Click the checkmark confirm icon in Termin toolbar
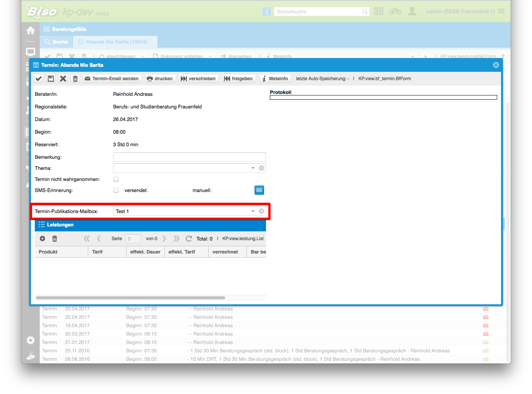Image resolution: width=532 pixels, height=394 pixels. coord(39,79)
